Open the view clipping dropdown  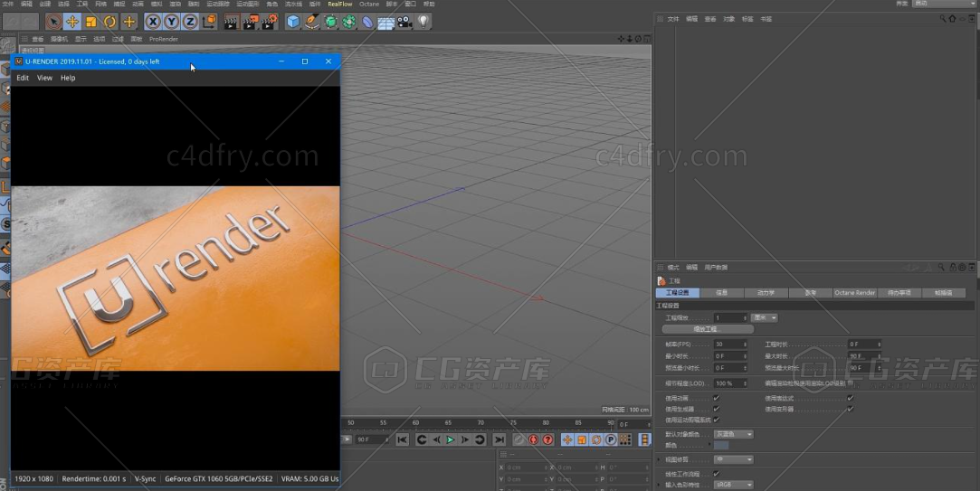click(x=733, y=459)
